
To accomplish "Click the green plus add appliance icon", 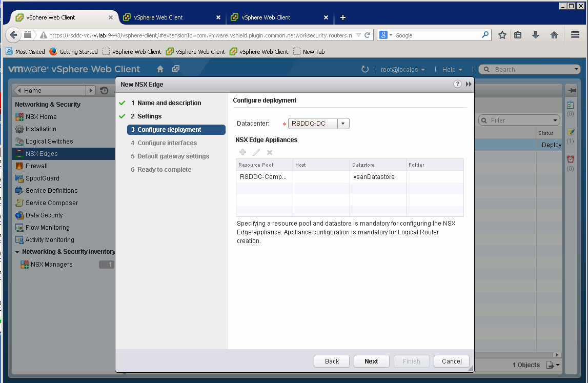I will (x=243, y=152).
